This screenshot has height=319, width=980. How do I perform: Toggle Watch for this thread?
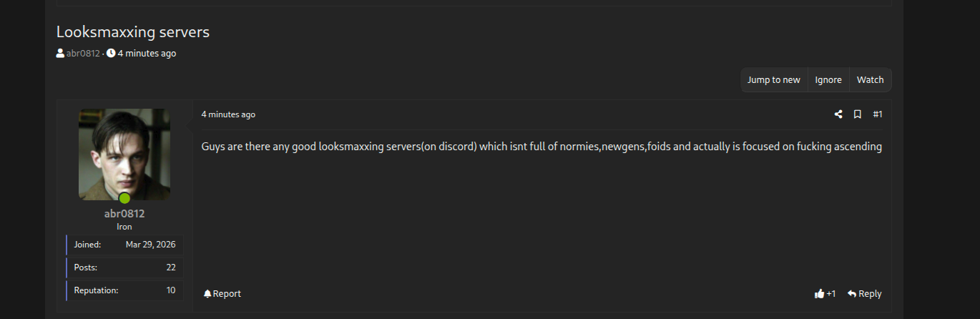[870, 80]
